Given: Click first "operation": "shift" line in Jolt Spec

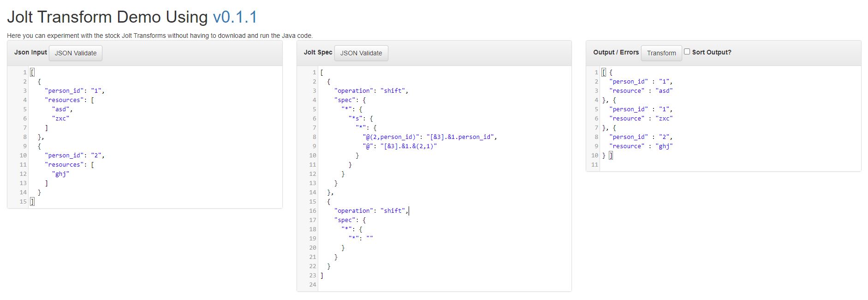Looking at the screenshot, I should click(371, 91).
